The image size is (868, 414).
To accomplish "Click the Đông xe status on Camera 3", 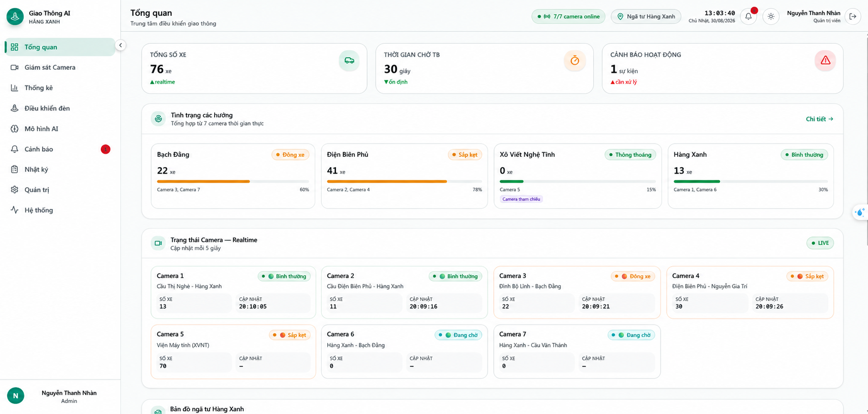I will pos(632,276).
